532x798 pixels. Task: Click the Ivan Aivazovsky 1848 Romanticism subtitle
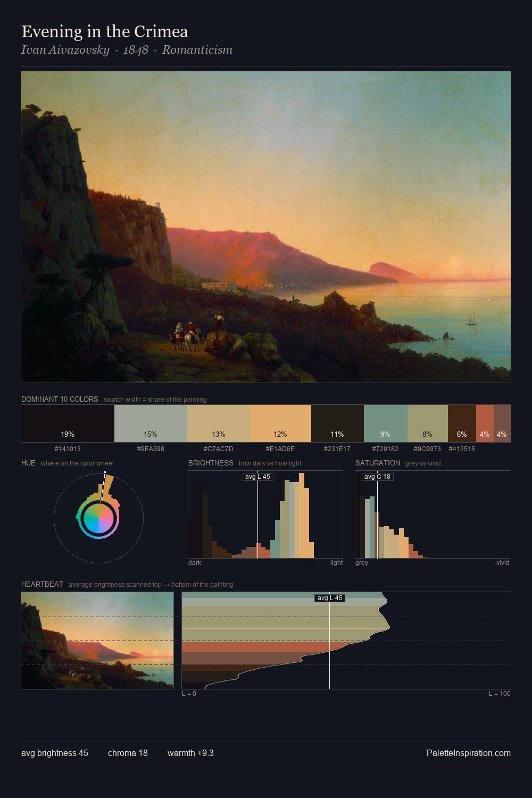[x=127, y=50]
